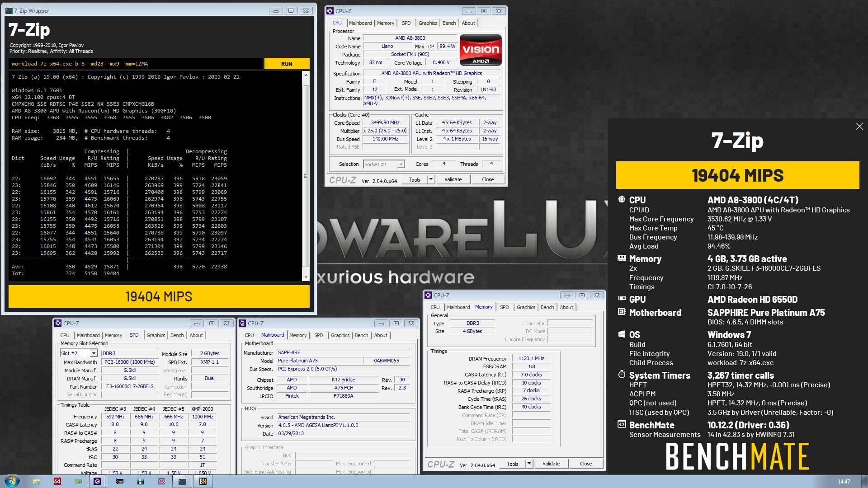Viewport: 868px width, 488px height.
Task: Click the BenchMate BM taskbar icon
Action: (203, 481)
